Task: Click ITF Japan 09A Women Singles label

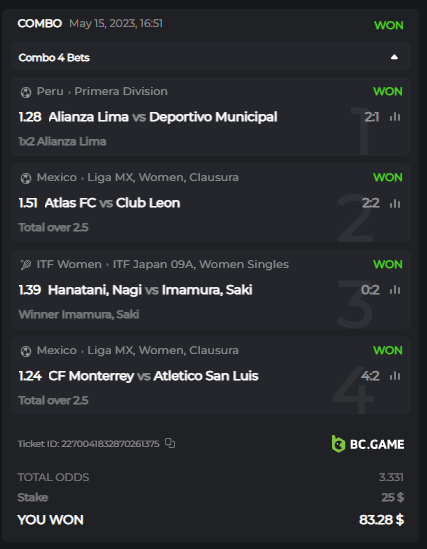Action: [201, 264]
